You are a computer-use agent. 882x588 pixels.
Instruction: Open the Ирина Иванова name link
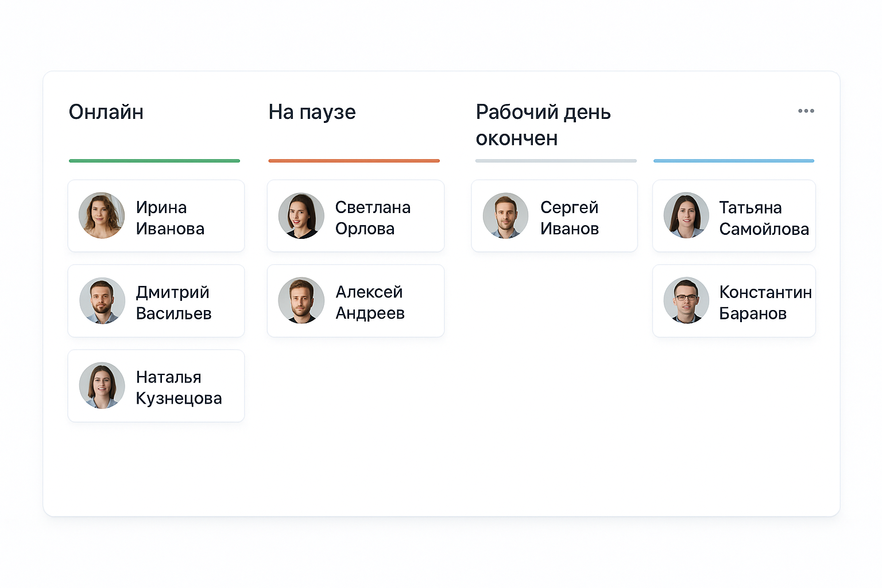tap(170, 218)
